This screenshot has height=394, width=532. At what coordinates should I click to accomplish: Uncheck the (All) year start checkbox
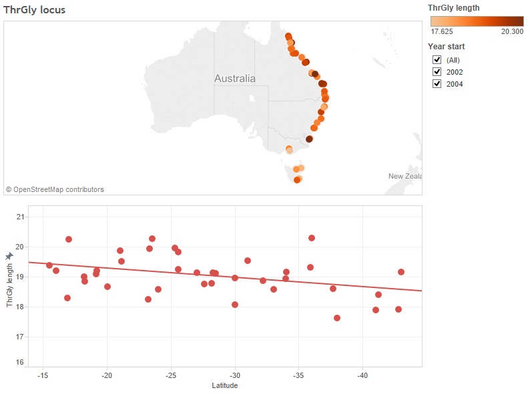pyautogui.click(x=437, y=60)
